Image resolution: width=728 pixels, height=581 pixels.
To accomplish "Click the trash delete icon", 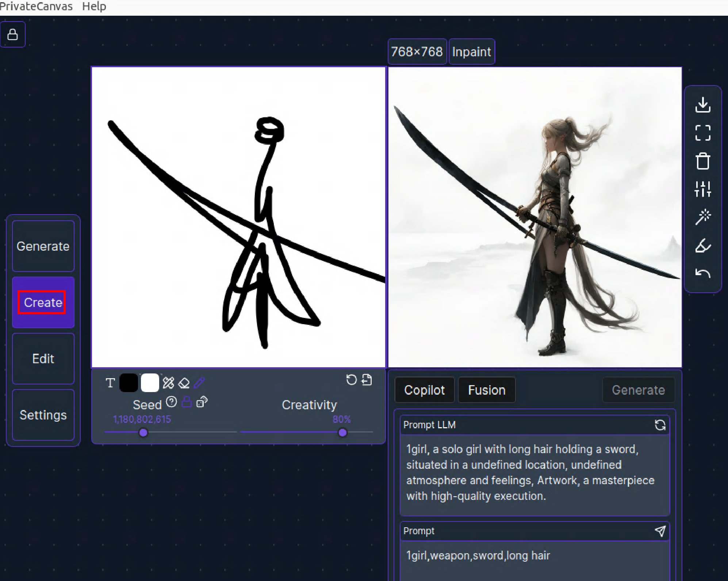I will point(702,161).
